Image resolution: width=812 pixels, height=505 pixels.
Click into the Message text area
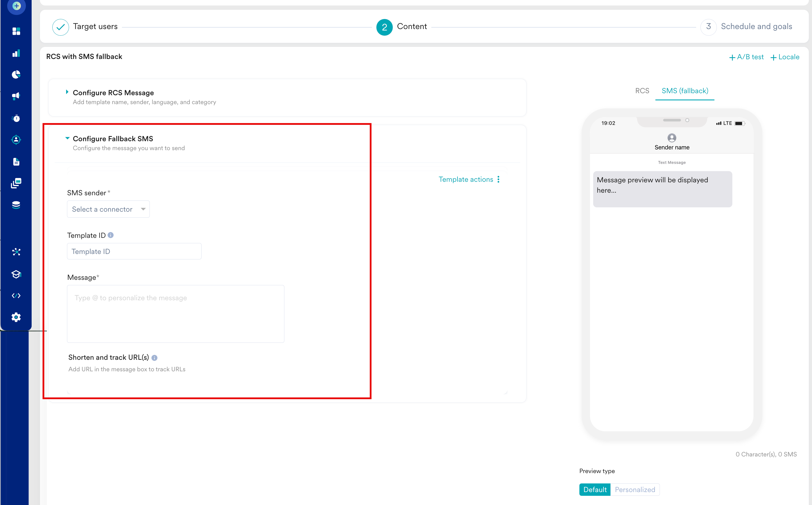click(x=176, y=314)
